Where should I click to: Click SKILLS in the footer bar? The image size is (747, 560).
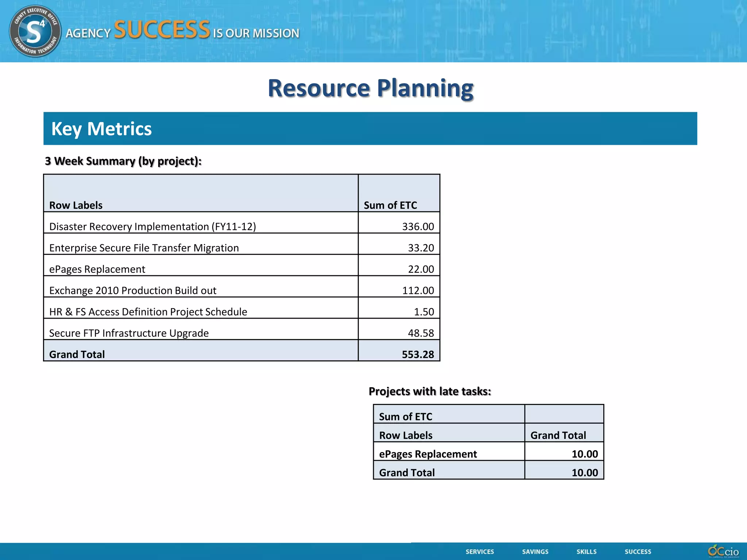click(x=587, y=552)
